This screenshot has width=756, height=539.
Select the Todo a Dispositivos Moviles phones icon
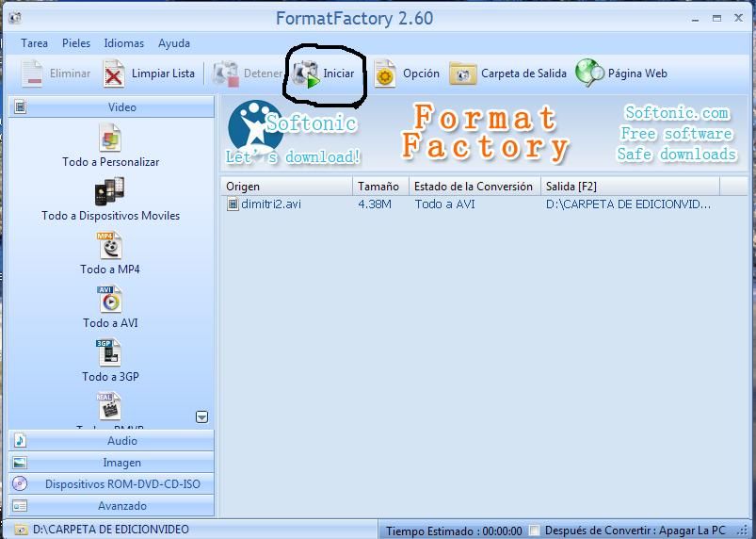click(x=109, y=191)
